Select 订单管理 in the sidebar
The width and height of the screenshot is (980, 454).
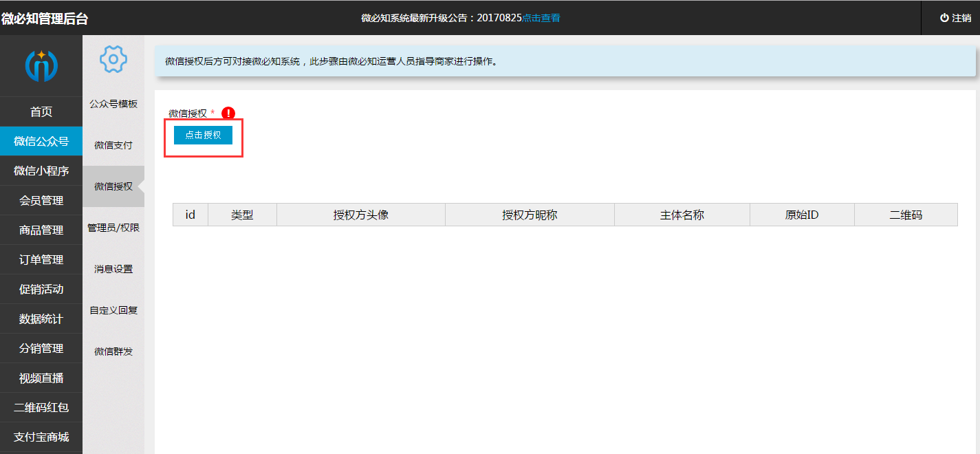tap(41, 259)
